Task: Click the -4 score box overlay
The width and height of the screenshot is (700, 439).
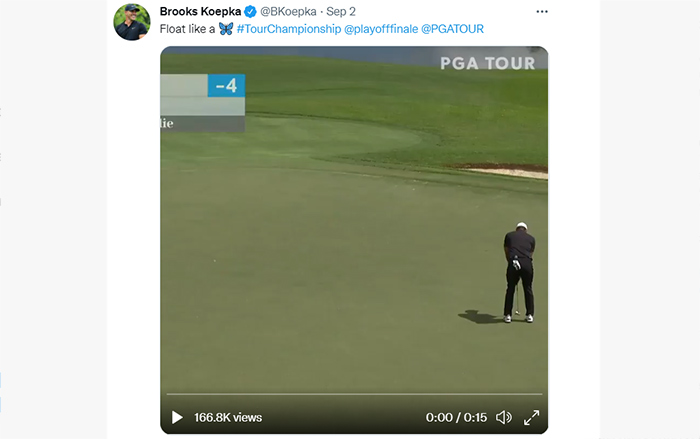Action: 226,85
